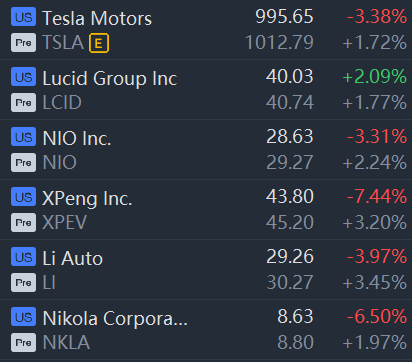The width and height of the screenshot is (412, 362).
Task: Click Tesla's -3.38% change value
Action: [x=377, y=17]
